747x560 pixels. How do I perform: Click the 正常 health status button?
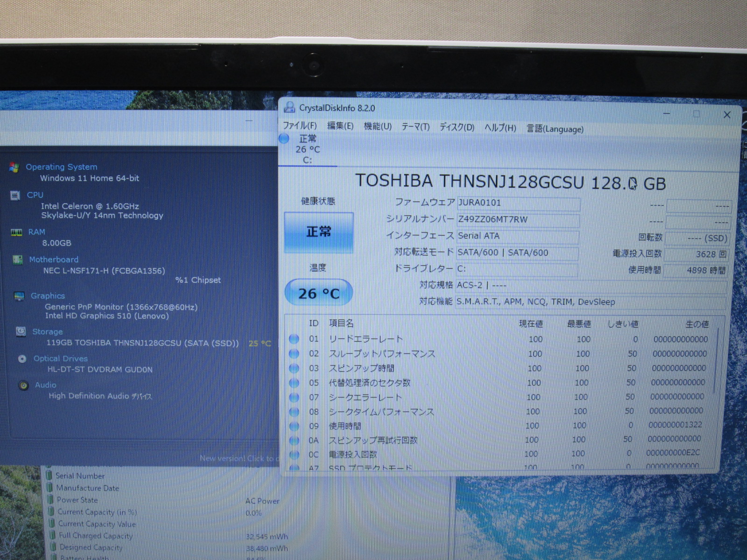(x=318, y=232)
